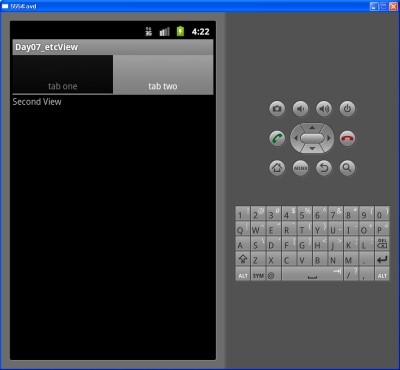
Task: Click the X key
Action: [273, 259]
